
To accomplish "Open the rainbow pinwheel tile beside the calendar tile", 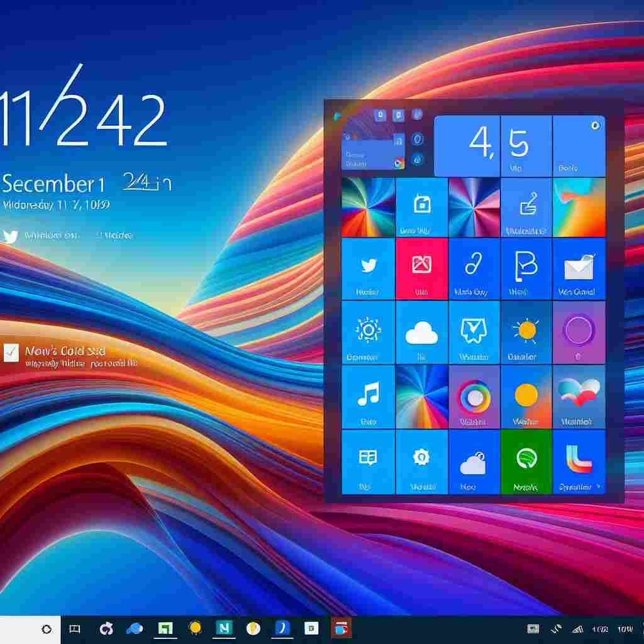I will (368, 207).
